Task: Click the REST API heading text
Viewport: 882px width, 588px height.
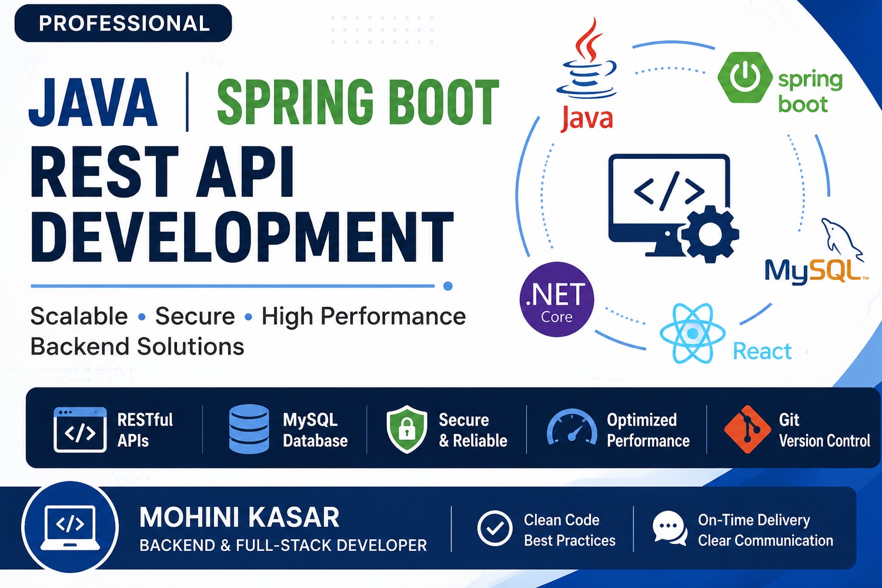Action: pyautogui.click(x=162, y=172)
